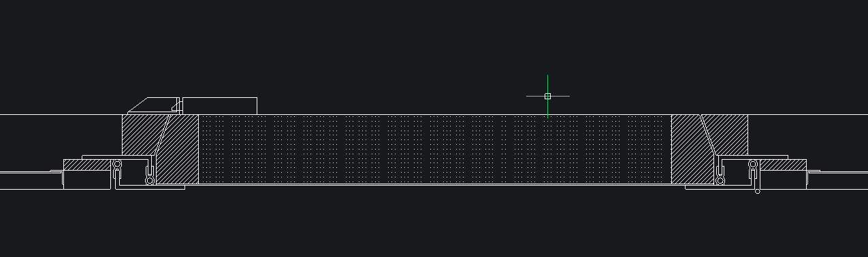
Task: Select the lower circle beside the right hatched block
Action: 720,180
